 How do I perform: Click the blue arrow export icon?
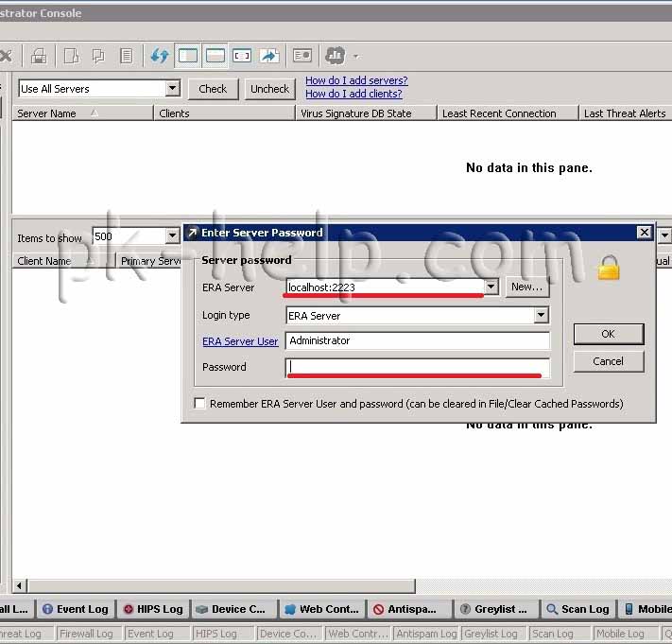[269, 56]
